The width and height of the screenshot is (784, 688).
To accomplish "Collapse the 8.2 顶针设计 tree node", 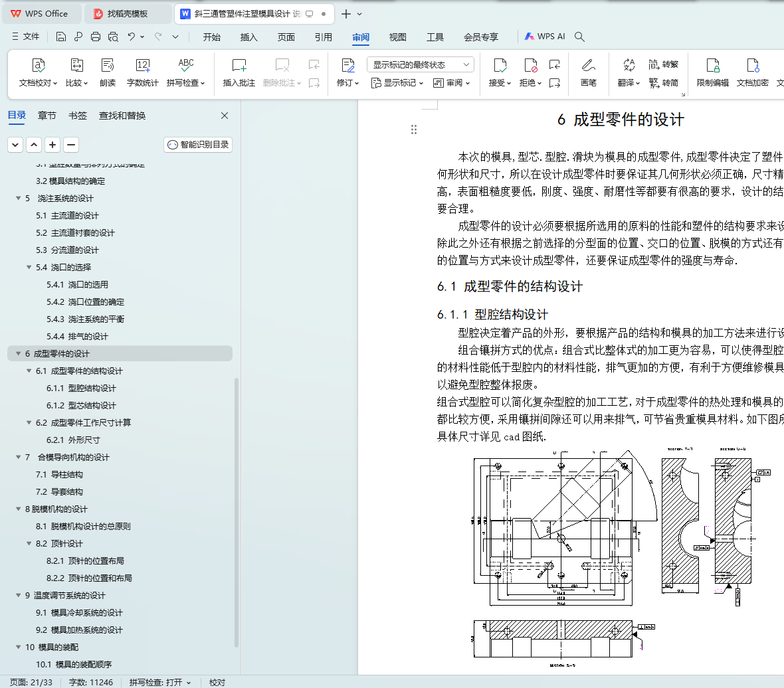I will 29,543.
